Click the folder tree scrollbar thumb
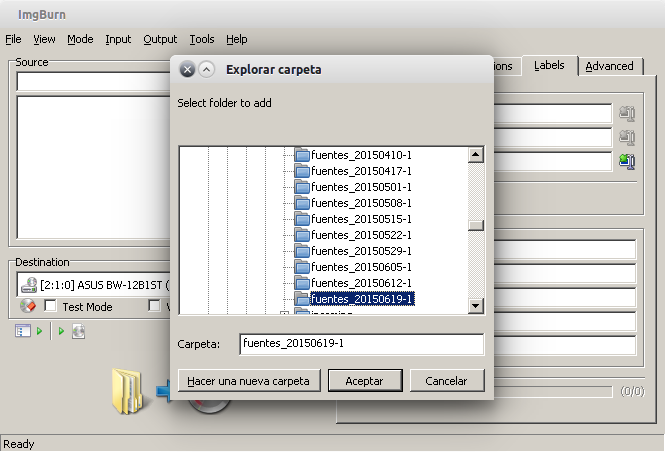 [x=476, y=225]
